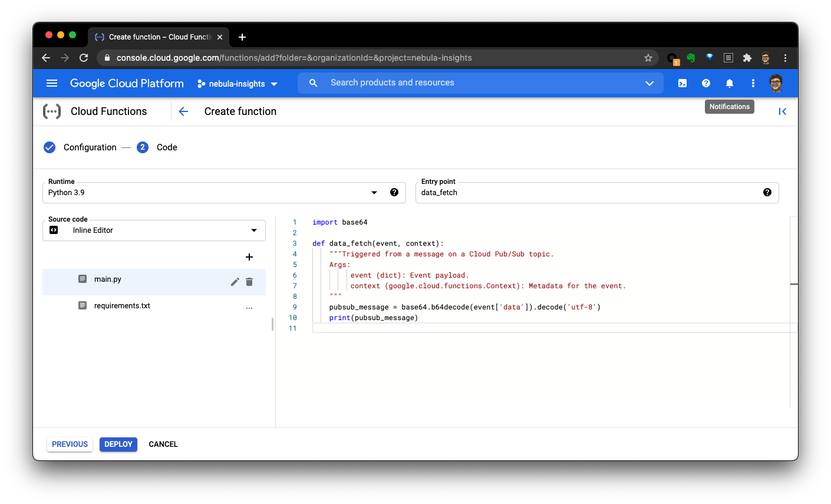The height and width of the screenshot is (504, 831).
Task: Close the Create function browser tab
Action: click(x=220, y=37)
